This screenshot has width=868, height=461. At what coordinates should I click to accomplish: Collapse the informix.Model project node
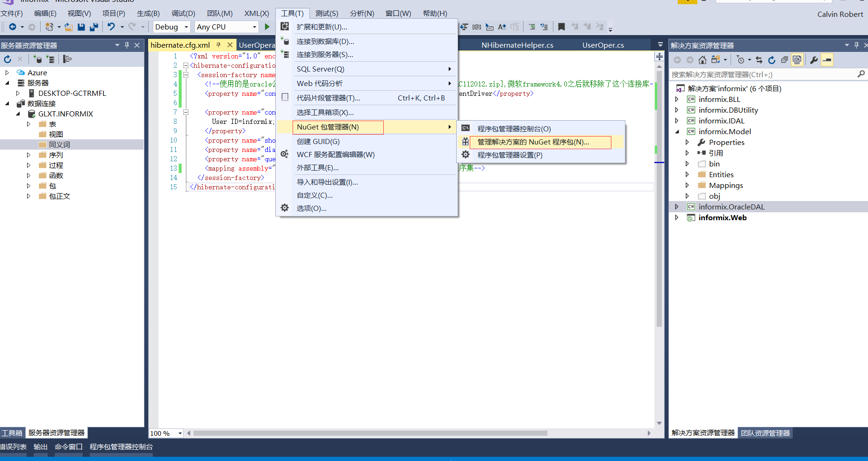677,131
